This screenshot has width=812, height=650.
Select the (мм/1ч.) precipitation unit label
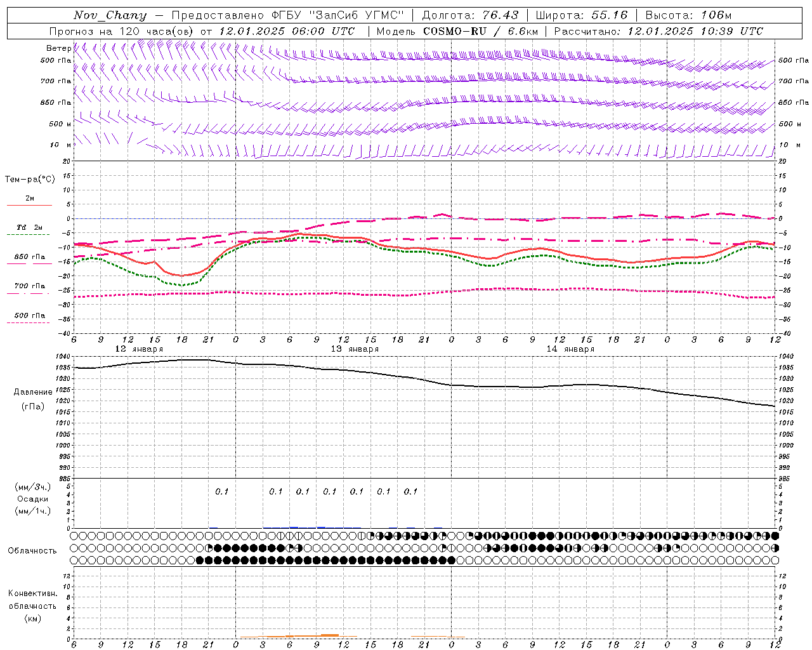[x=33, y=511]
